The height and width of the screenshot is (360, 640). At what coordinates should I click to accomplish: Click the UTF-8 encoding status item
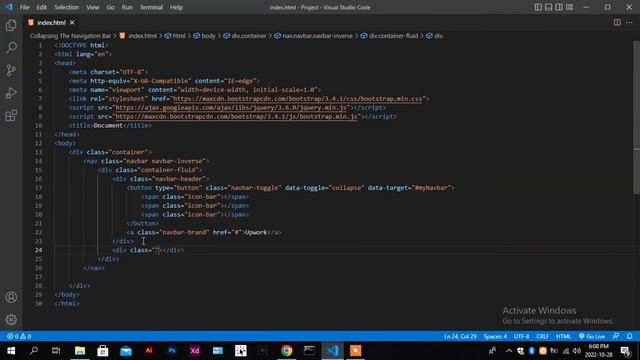coord(521,336)
